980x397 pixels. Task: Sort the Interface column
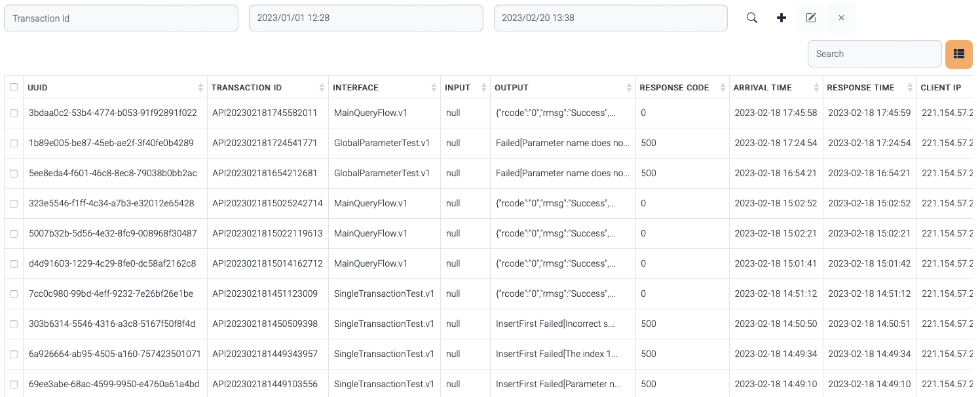[x=434, y=88]
